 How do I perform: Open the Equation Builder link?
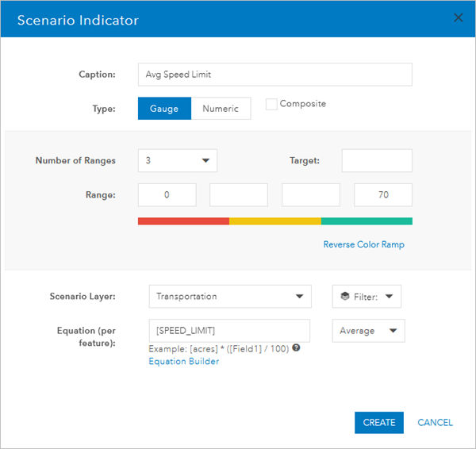183,362
